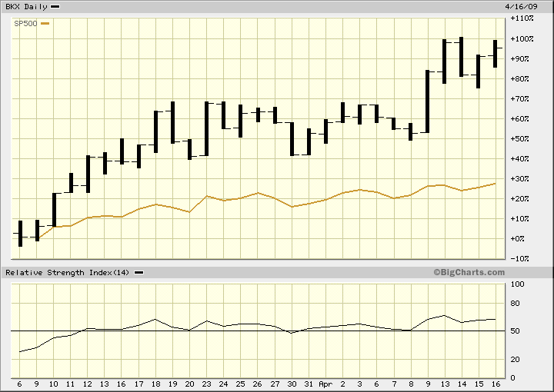
Task: Click the date label 25 on axis
Action: (x=241, y=384)
